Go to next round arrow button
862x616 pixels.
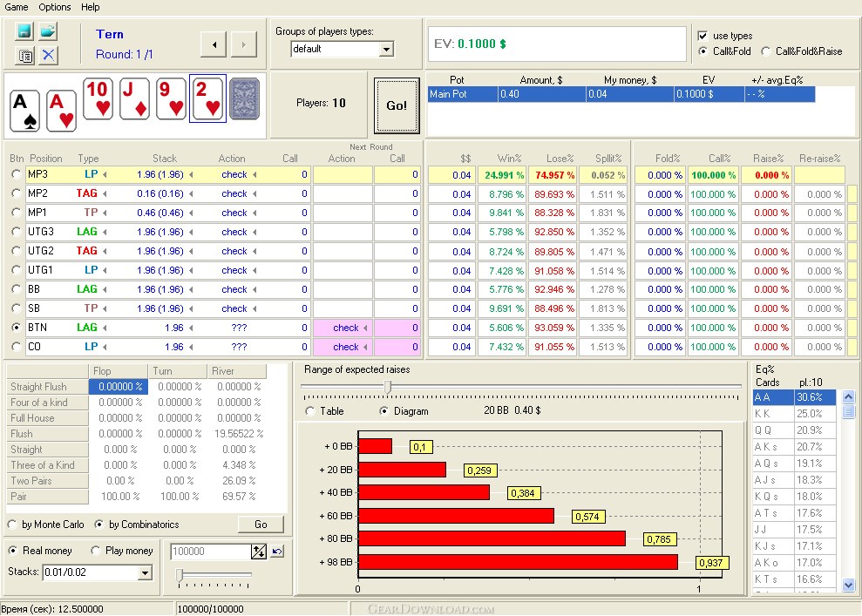coord(243,45)
